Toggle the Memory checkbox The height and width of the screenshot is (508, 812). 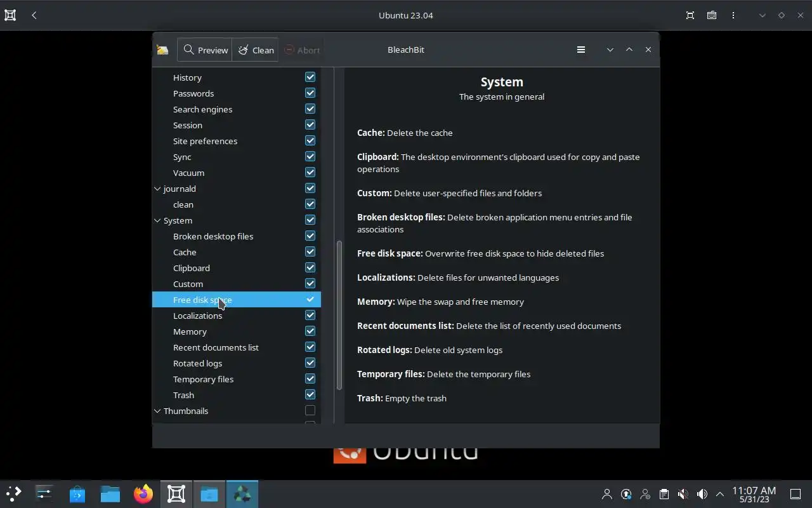(x=310, y=331)
